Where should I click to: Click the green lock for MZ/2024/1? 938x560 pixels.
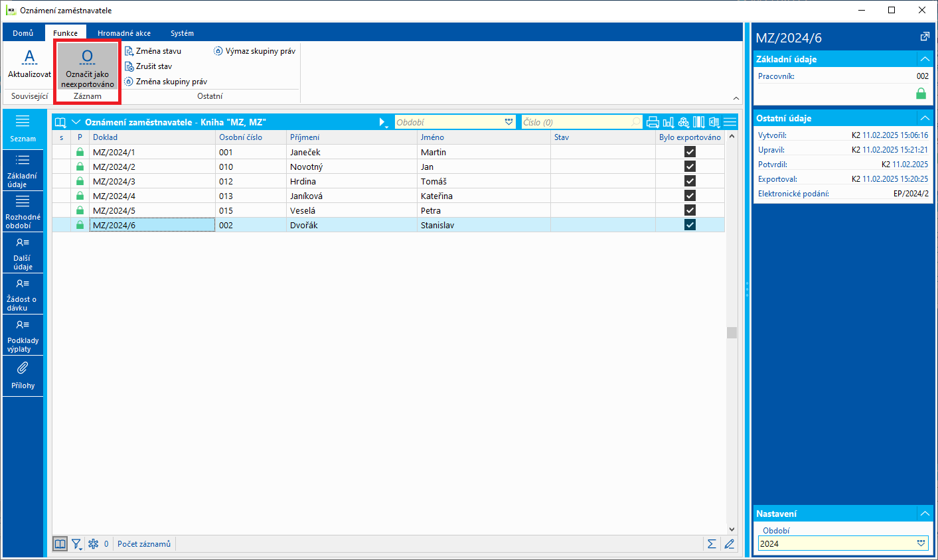[80, 152]
